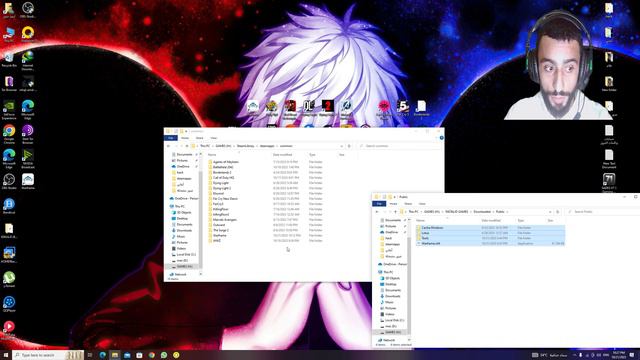Screen dimensions: 640x360
Task: Open File tab in the common window
Action: 171,138
